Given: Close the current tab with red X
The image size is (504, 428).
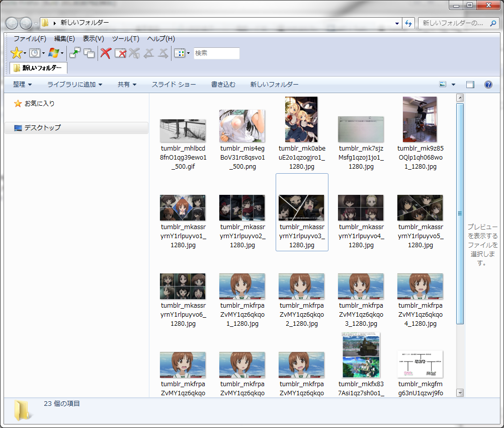Looking at the screenshot, I should coord(106,53).
